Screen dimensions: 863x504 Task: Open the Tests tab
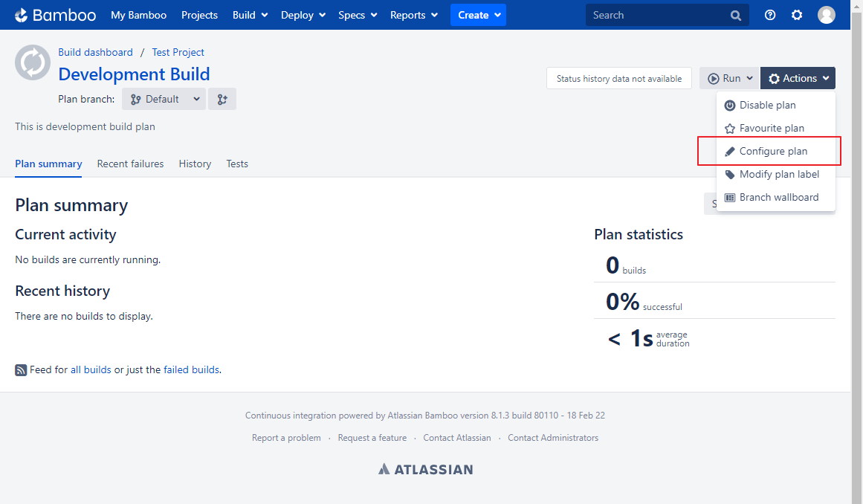[237, 164]
